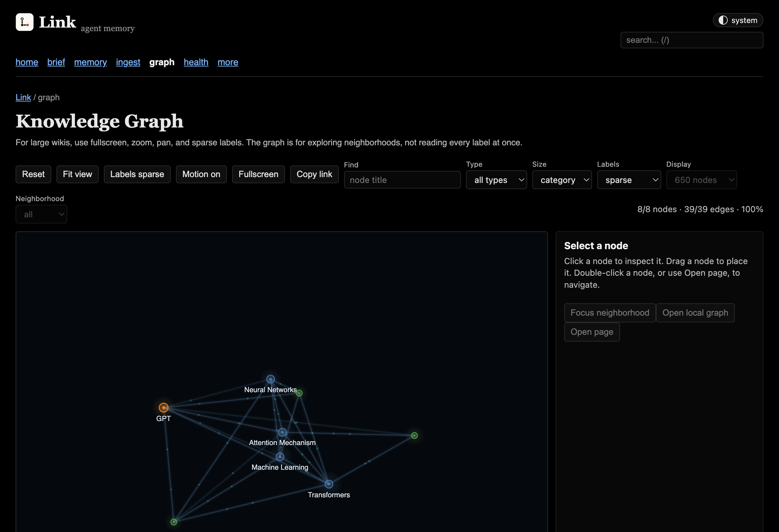
Task: Select the green node at far right of graph
Action: point(414,436)
